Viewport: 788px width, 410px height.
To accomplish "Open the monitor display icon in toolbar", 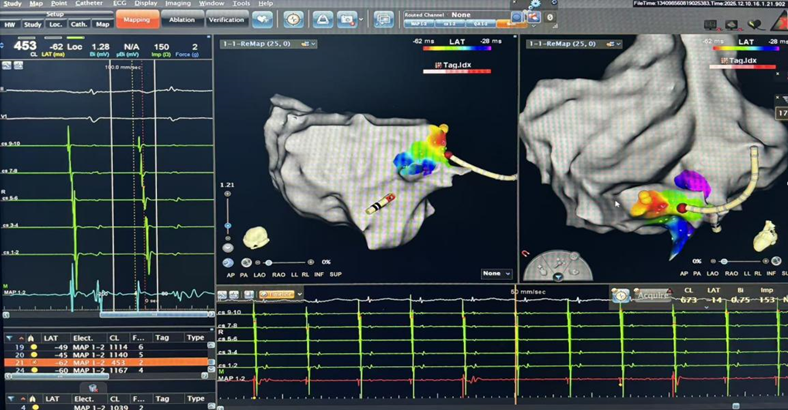I will tap(383, 19).
